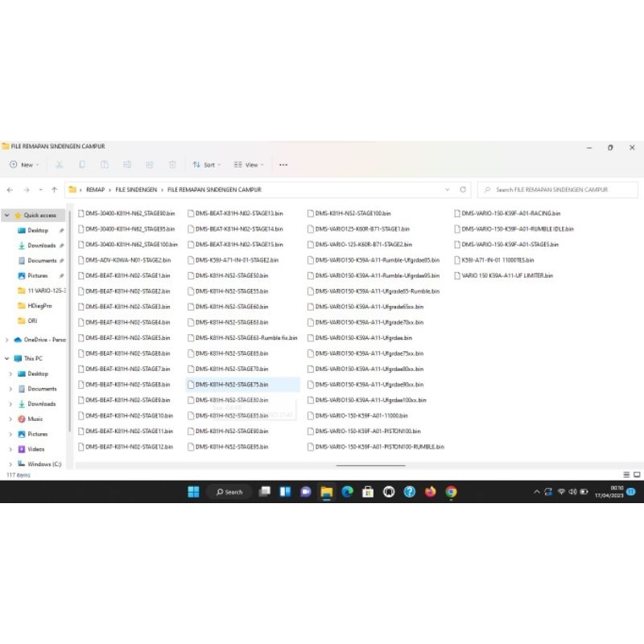
Task: Refresh the folder with the refresh icon
Action: point(463,188)
